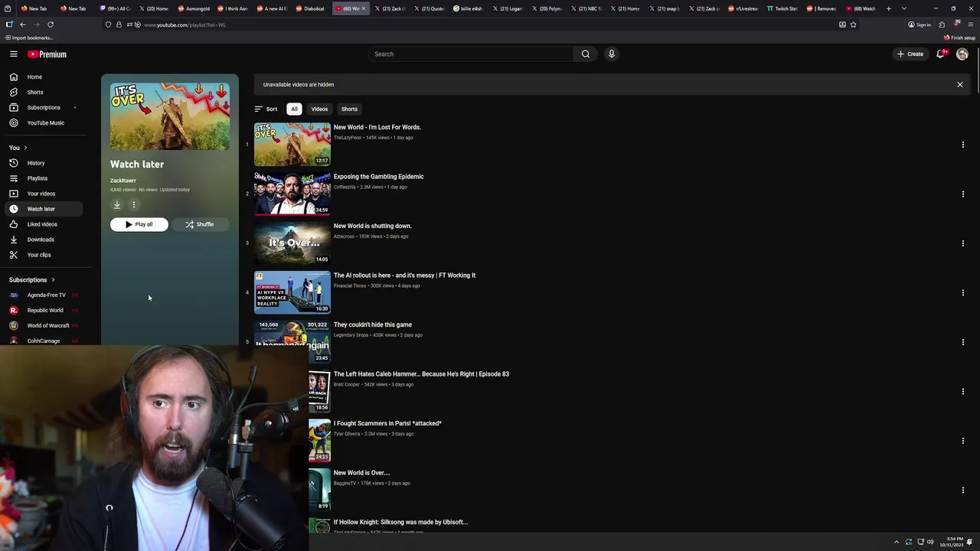The image size is (980, 551).
Task: Open options for New World - I'm Lost For Words
Action: [x=963, y=145]
